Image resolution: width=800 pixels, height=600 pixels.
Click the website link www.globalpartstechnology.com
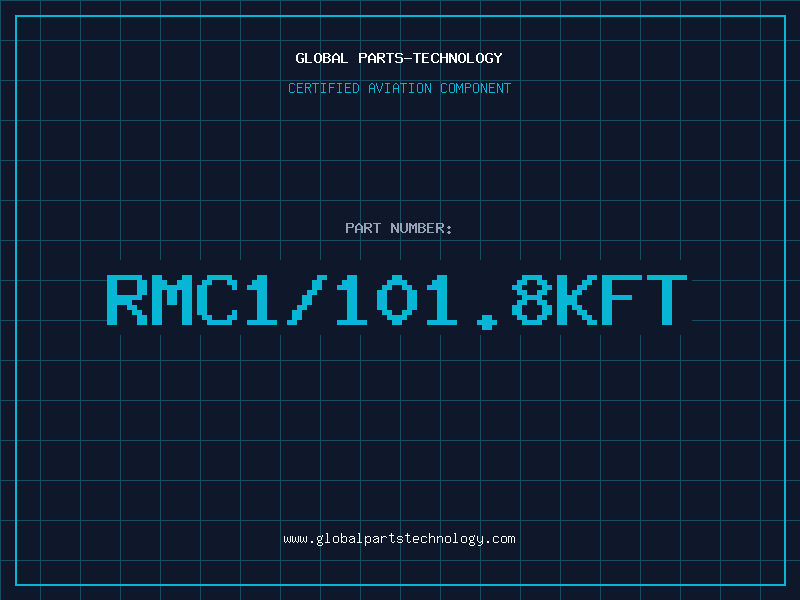[399, 539]
